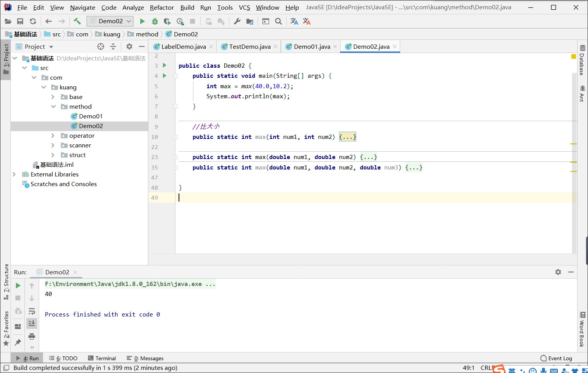Collapse the method package node
This screenshot has width=588, height=373.
click(x=53, y=106)
